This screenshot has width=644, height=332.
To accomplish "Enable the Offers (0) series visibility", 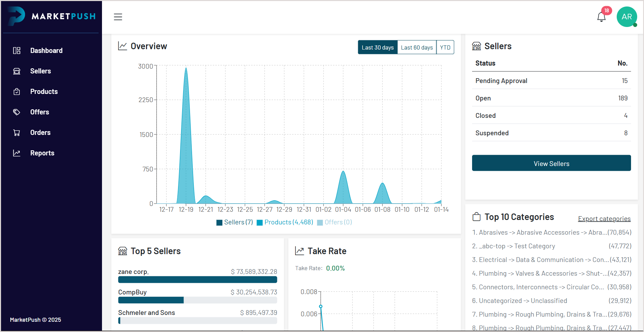I will tap(334, 222).
